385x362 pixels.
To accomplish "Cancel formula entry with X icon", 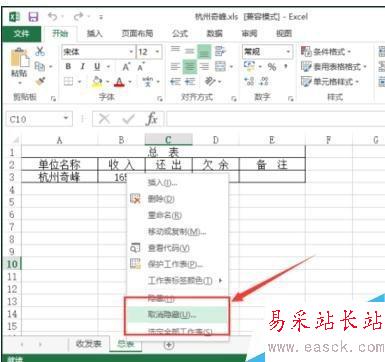I will pyautogui.click(x=104, y=119).
